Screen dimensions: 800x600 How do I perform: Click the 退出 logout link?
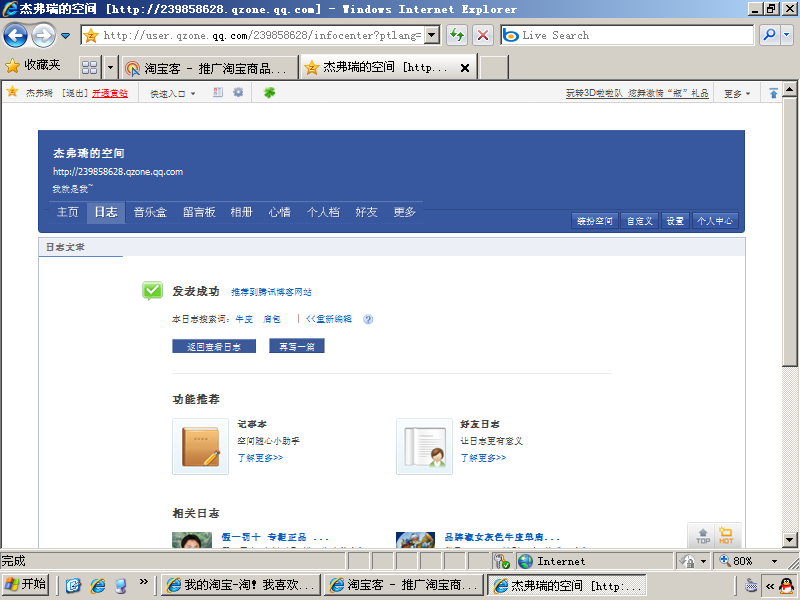pyautogui.click(x=76, y=93)
